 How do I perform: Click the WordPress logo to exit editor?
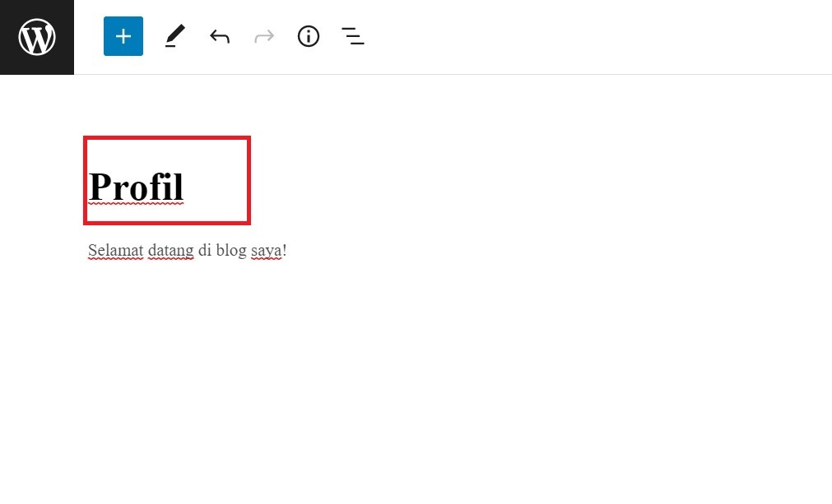click(37, 37)
